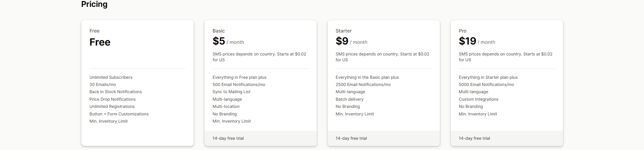Screen dimensions: 644x150
Task: Click the Pricing section heading
Action: [94, 4]
